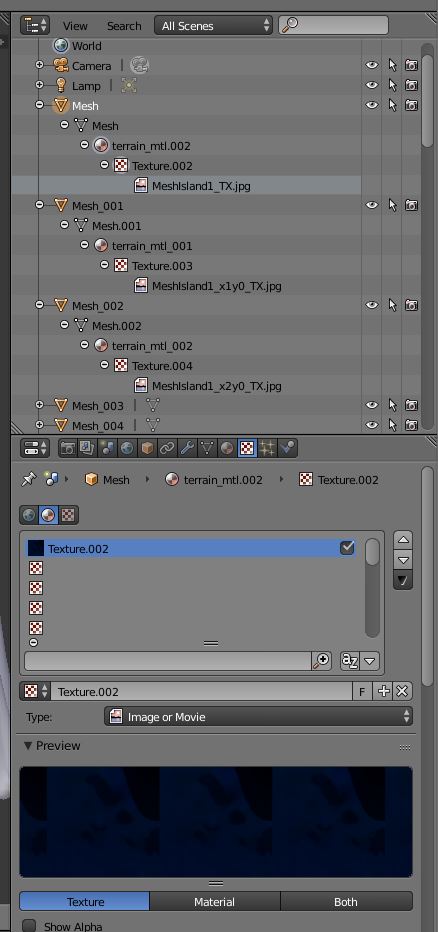Switch preview to Both
This screenshot has width=438, height=932.
(x=346, y=901)
